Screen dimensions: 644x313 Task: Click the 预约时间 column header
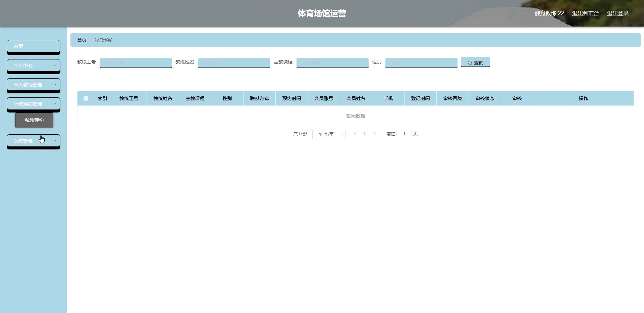[291, 98]
